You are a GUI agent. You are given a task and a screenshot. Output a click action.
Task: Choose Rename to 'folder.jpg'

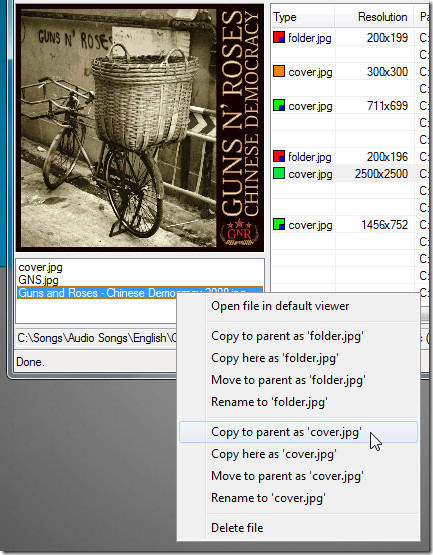298,402
